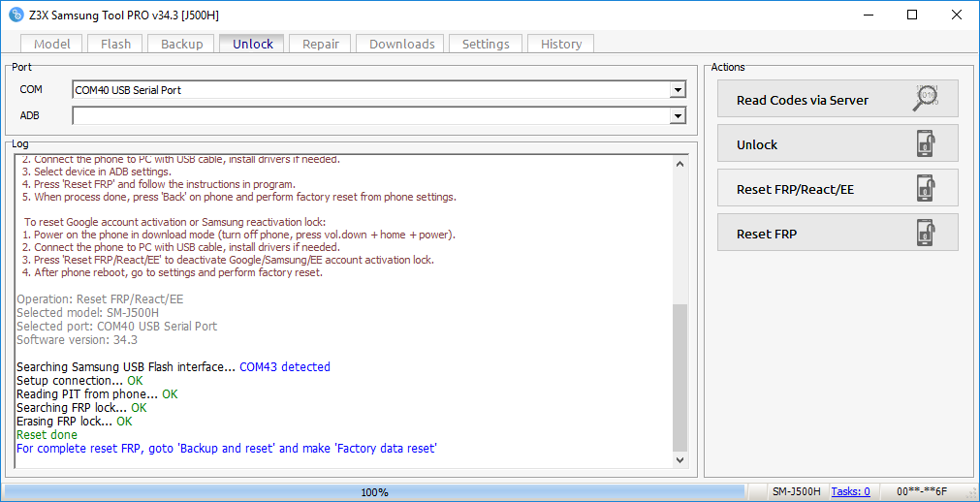Click the phone lock icon on Reset FRP/React/EE
This screenshot has height=502, width=980.
[x=926, y=188]
